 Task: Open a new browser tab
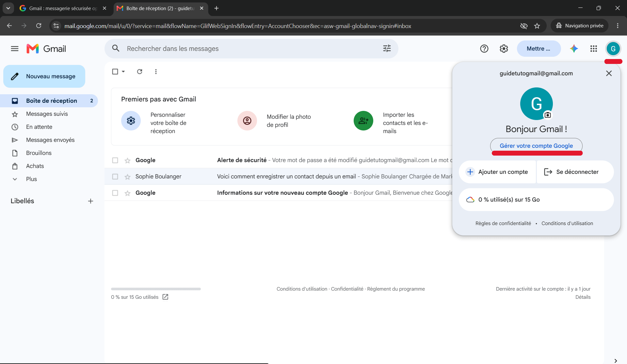point(216,8)
